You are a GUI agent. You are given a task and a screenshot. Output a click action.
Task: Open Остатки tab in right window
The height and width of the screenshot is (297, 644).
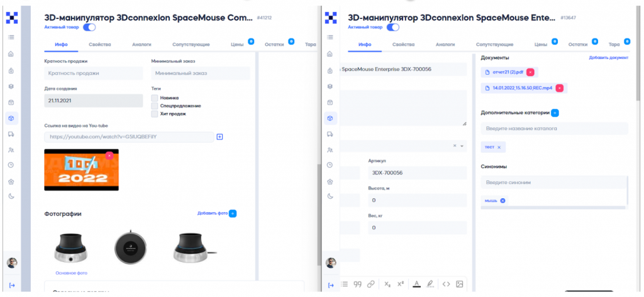pos(578,45)
